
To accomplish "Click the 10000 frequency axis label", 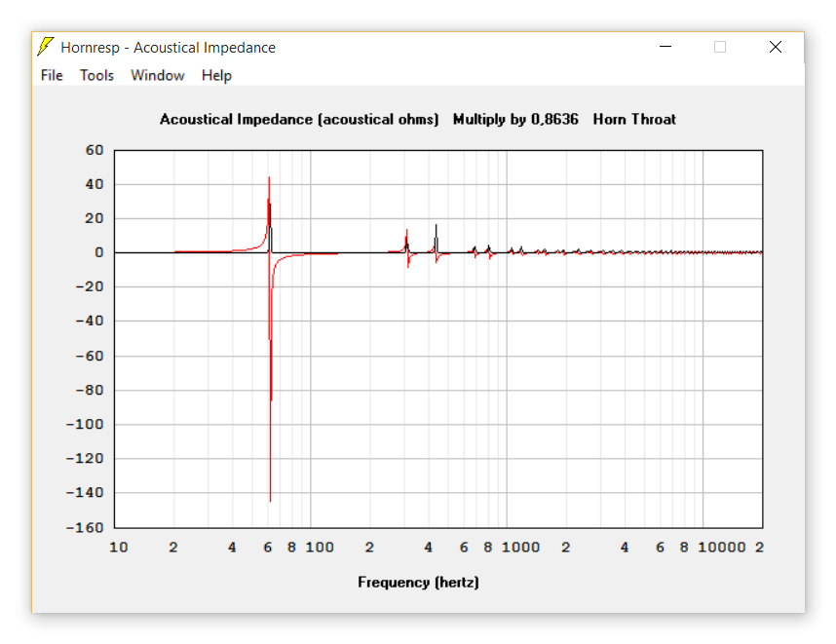I will tap(722, 548).
